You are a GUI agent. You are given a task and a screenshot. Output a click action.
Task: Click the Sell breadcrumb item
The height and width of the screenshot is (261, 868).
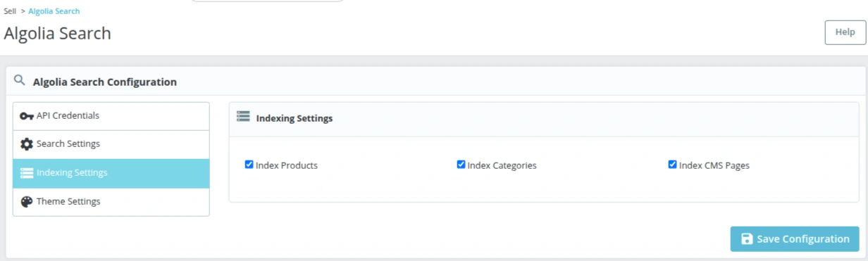(10, 11)
